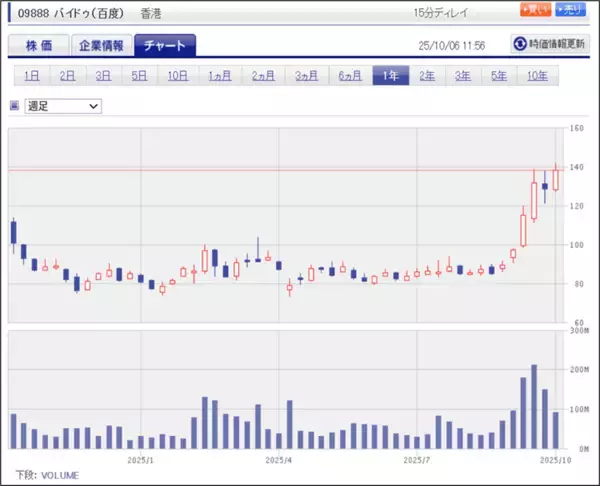
Task: Choose the 5日 period
Action: pos(139,76)
